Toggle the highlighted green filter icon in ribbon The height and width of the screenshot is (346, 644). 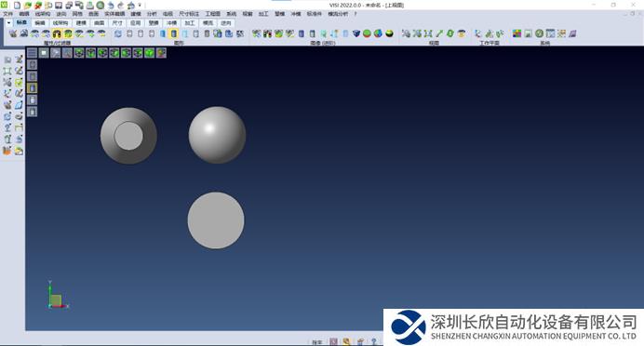click(x=68, y=33)
